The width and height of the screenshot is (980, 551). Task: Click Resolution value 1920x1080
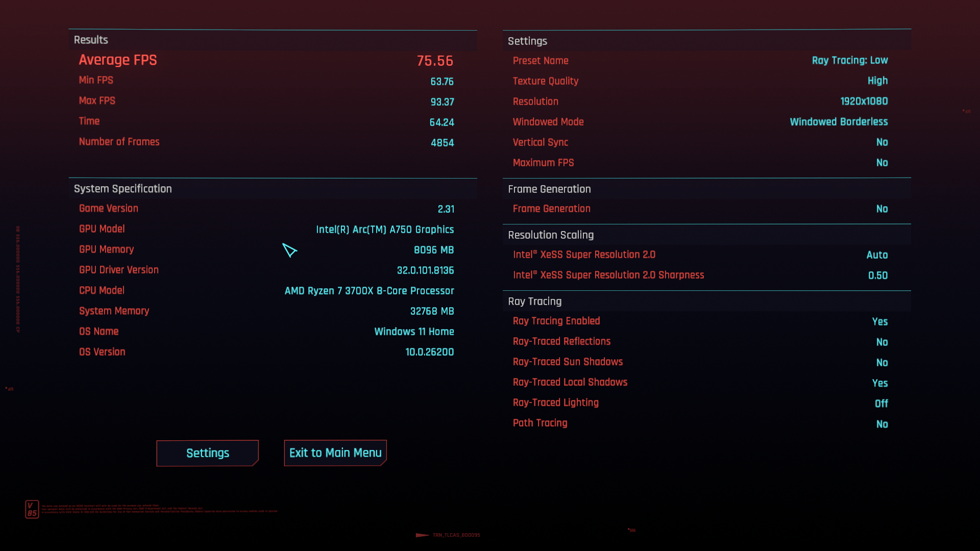coord(864,102)
